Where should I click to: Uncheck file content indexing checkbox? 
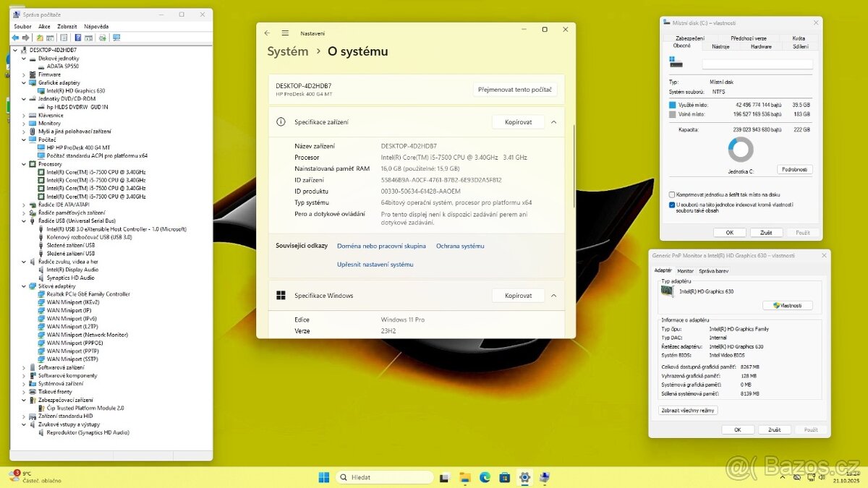(672, 203)
